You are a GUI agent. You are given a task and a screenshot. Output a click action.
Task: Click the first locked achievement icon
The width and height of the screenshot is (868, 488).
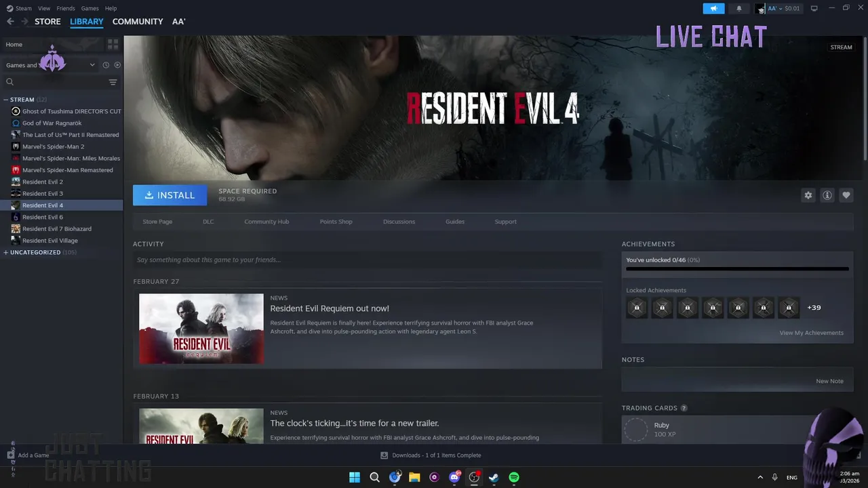coord(637,308)
